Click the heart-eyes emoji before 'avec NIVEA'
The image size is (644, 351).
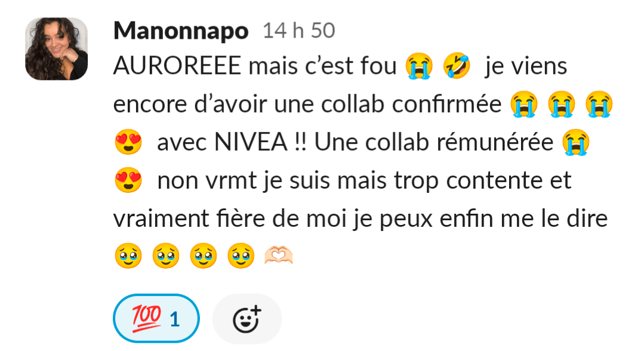click(x=128, y=142)
